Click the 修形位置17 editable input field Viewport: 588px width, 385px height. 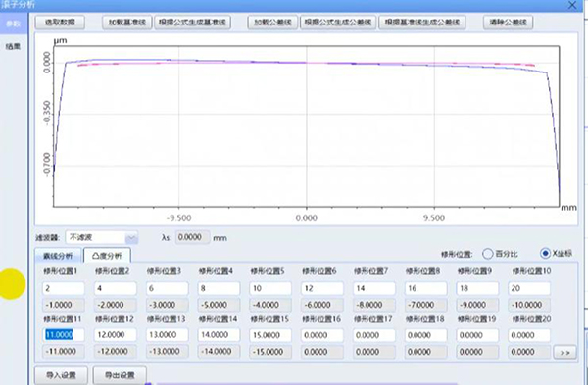[x=374, y=335]
